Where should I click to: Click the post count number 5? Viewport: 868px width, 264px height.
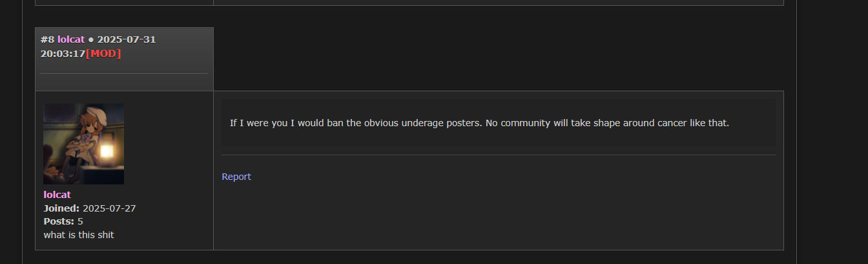[81, 221]
